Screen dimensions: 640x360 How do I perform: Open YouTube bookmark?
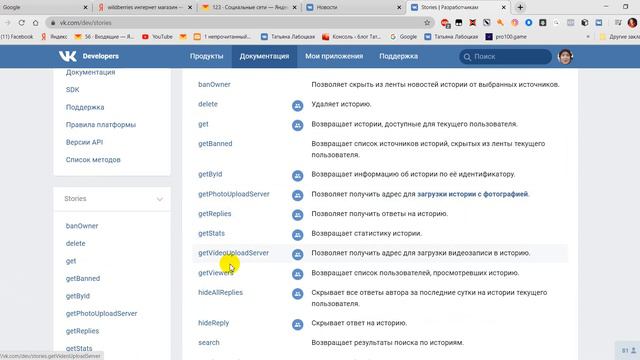[158, 37]
